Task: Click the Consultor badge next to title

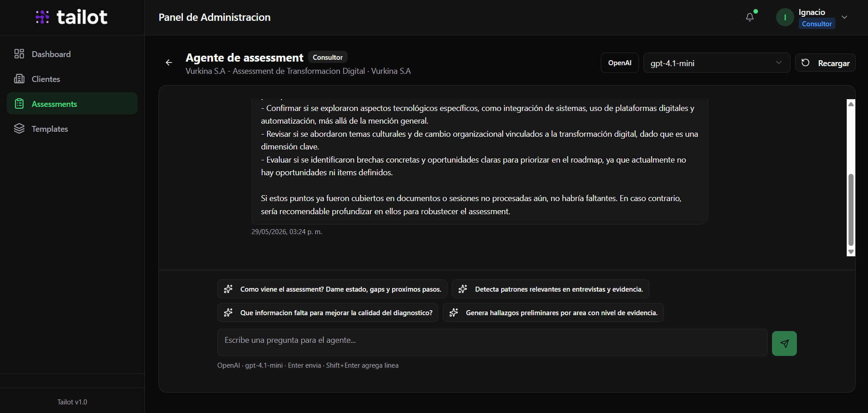Action: [328, 58]
